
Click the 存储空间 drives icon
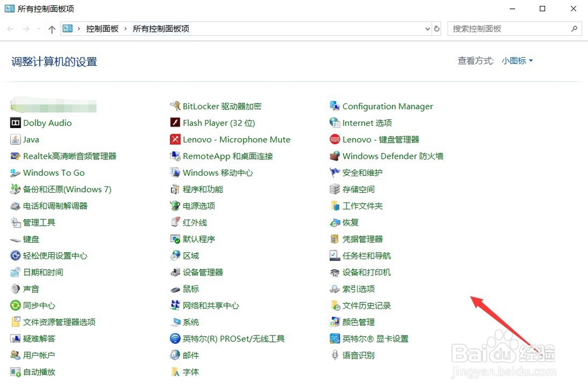335,189
